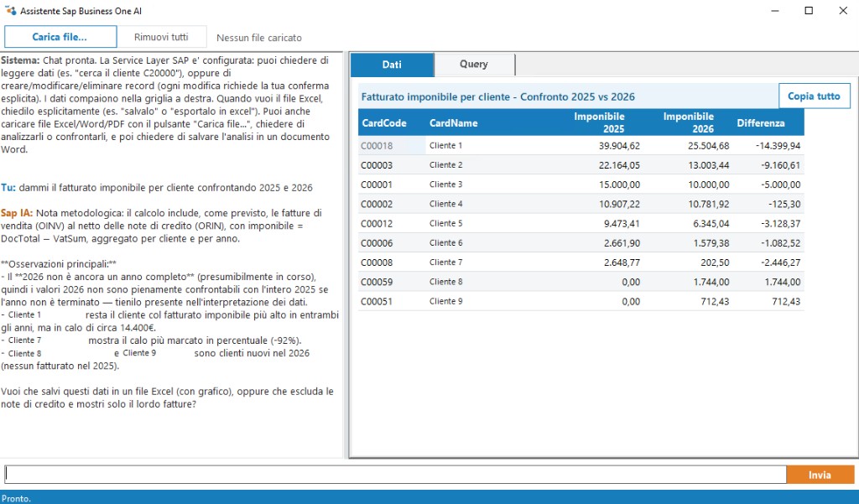Select the Cliente 1 name cell in grid
Image resolution: width=859 pixels, height=504 pixels.
tap(490, 146)
